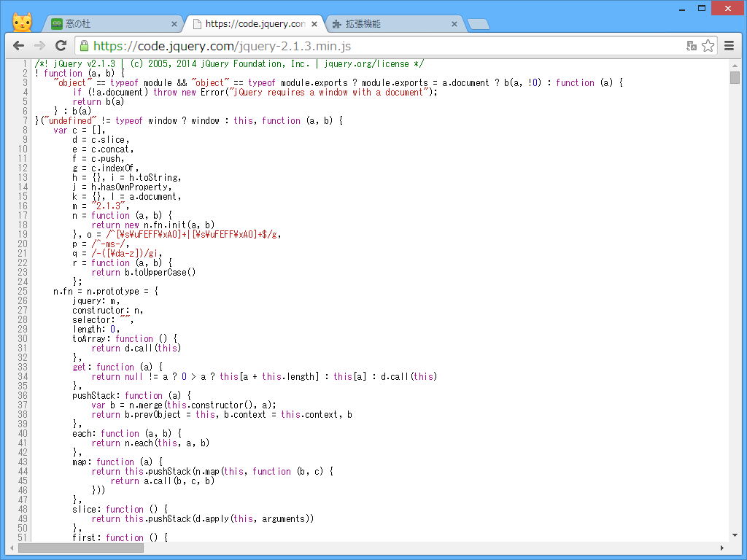This screenshot has height=560, width=747.
Task: Click the 窓の杜 tab favicon
Action: tap(57, 24)
